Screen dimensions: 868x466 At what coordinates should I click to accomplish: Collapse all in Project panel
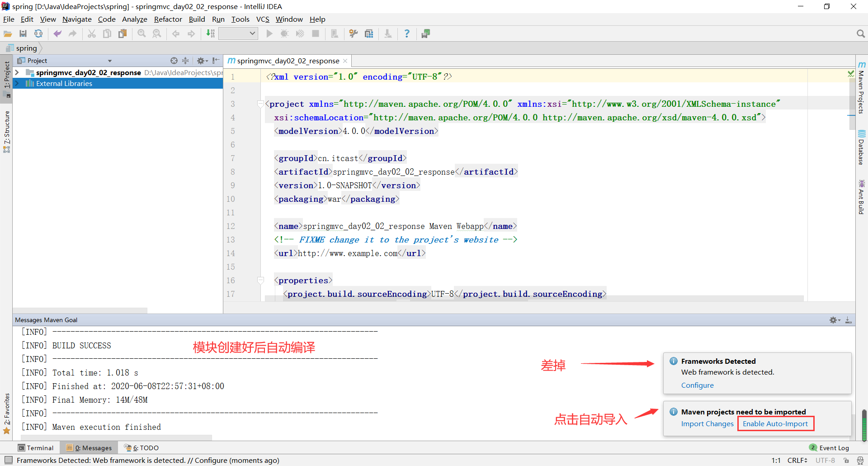tap(185, 61)
